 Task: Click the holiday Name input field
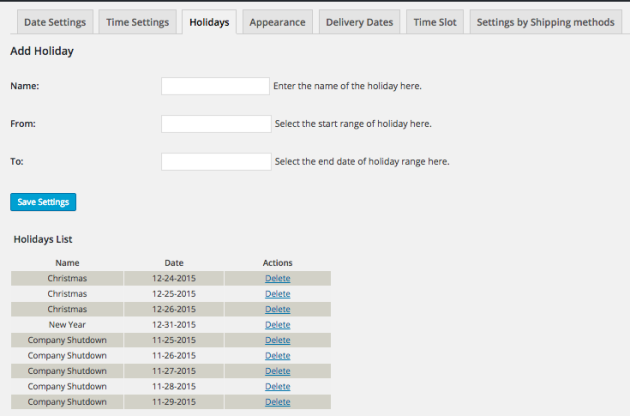point(215,86)
